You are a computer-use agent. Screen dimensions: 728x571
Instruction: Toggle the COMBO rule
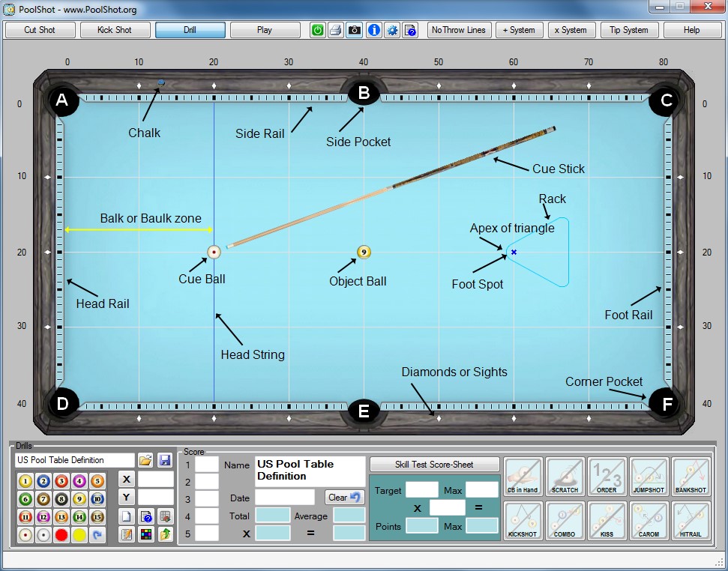pyautogui.click(x=565, y=521)
